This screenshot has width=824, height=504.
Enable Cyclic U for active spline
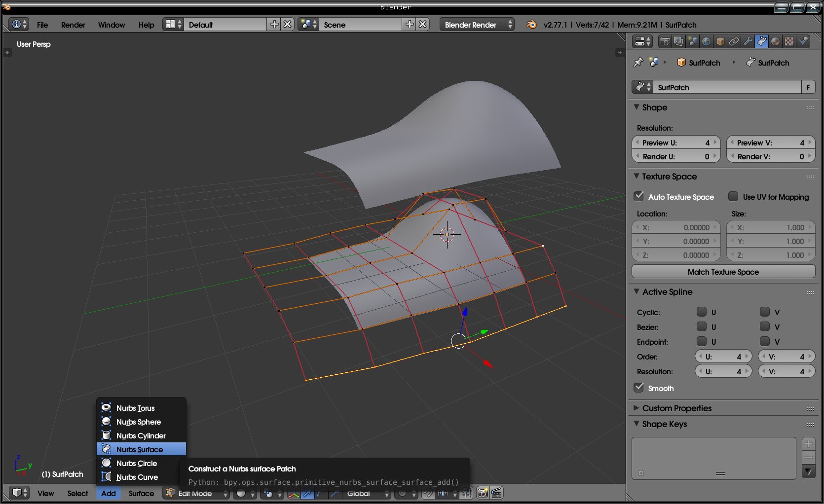click(701, 312)
